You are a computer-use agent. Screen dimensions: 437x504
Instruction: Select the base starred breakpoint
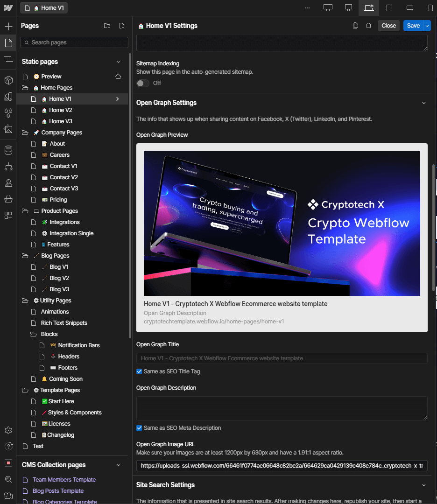point(369,8)
